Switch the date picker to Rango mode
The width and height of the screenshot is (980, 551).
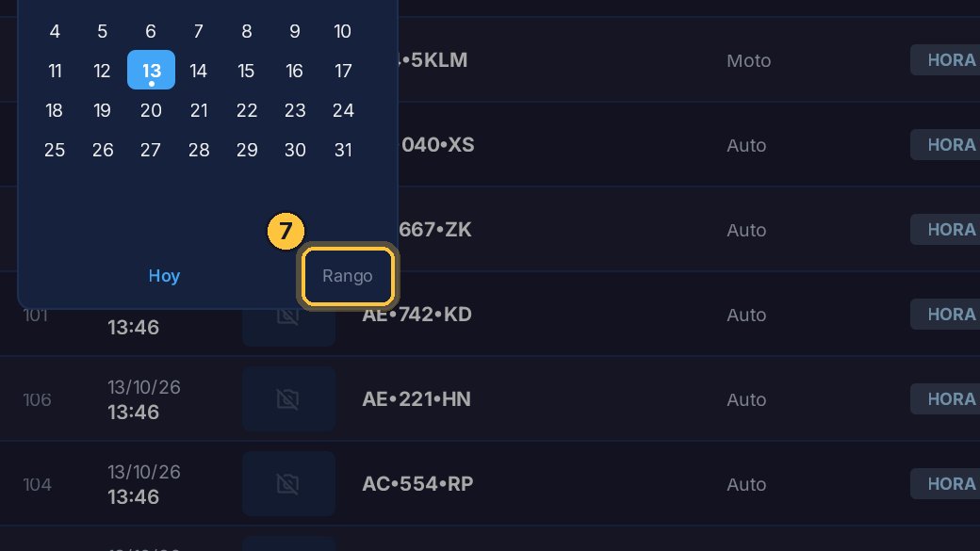[348, 275]
